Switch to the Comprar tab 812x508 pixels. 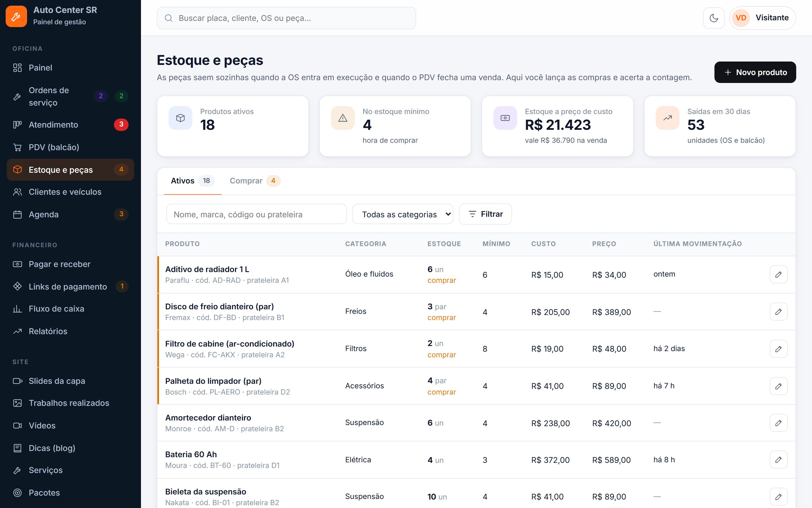pyautogui.click(x=255, y=181)
